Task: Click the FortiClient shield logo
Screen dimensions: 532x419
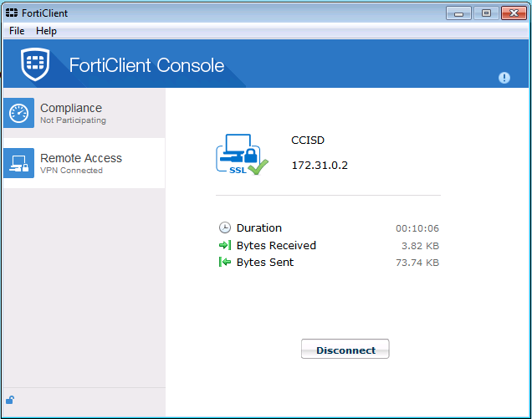Action: coord(35,64)
